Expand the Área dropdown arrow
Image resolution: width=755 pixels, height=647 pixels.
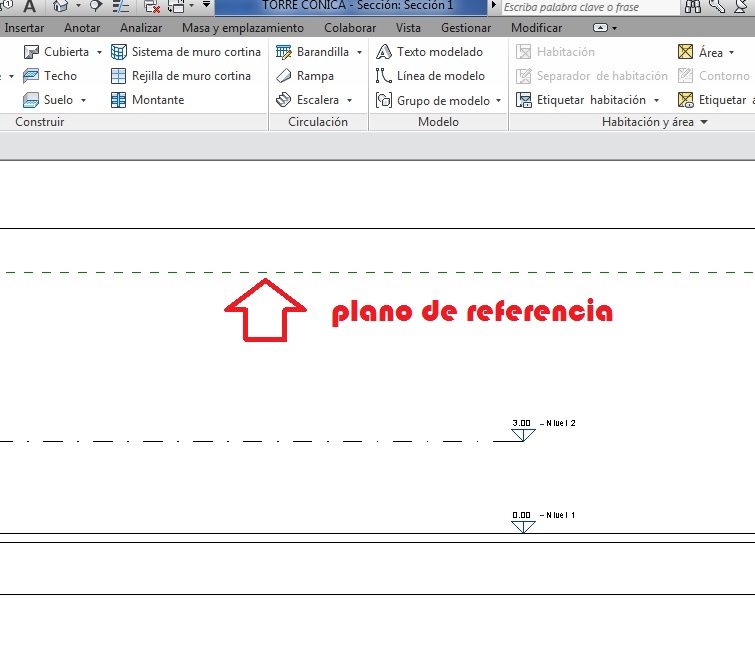pyautogui.click(x=731, y=53)
